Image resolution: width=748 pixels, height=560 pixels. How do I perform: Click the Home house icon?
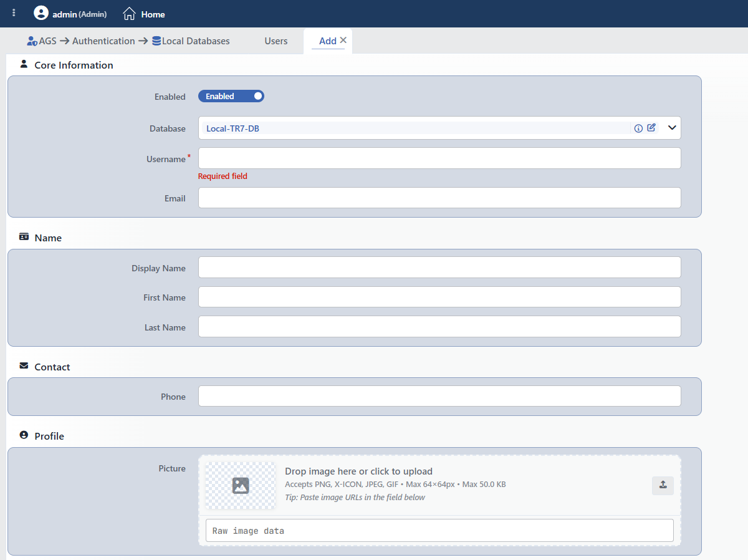click(129, 14)
